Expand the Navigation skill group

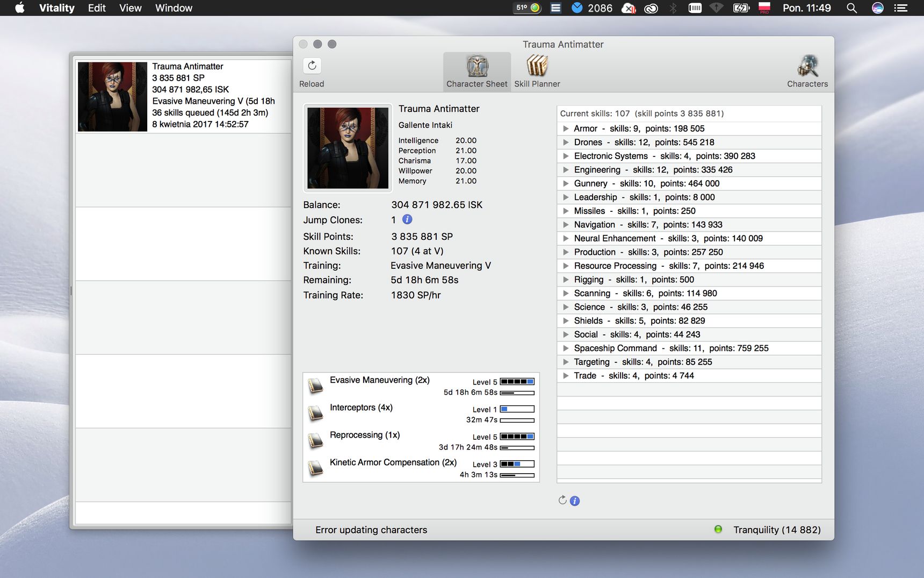tap(566, 225)
